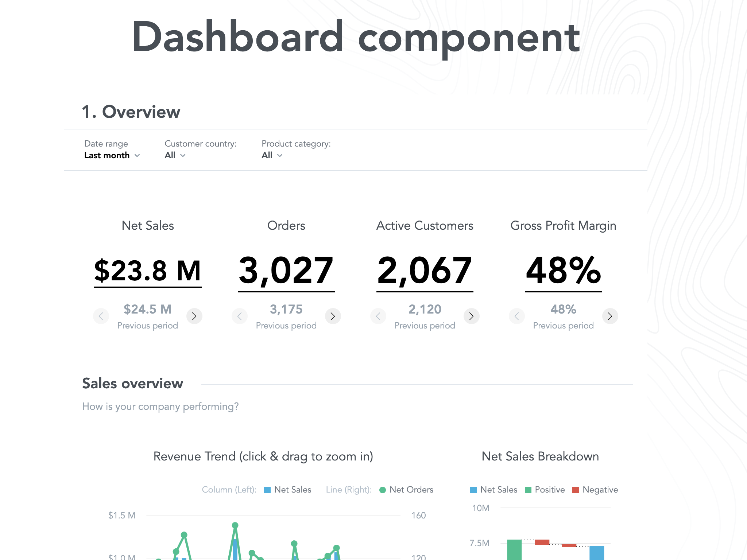Expand the Product category All filter
Viewport: 747px width, 560px height.
(x=272, y=155)
